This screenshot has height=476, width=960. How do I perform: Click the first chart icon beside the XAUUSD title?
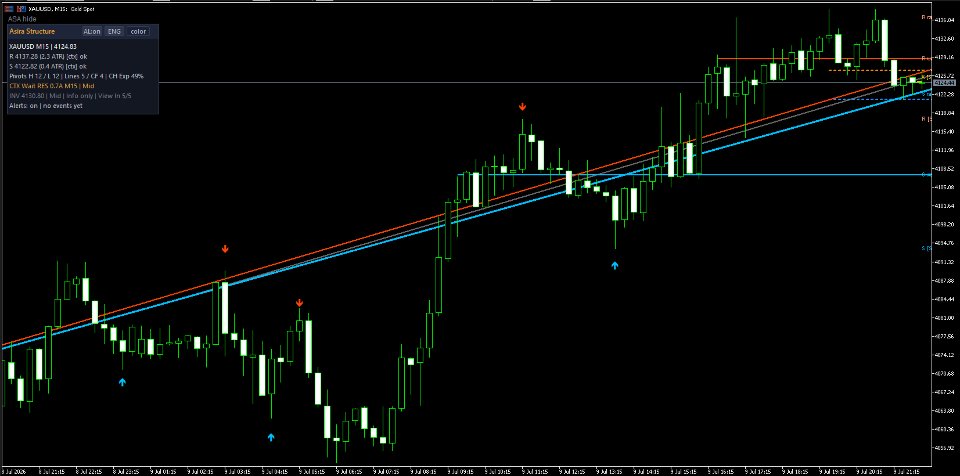[8, 9]
